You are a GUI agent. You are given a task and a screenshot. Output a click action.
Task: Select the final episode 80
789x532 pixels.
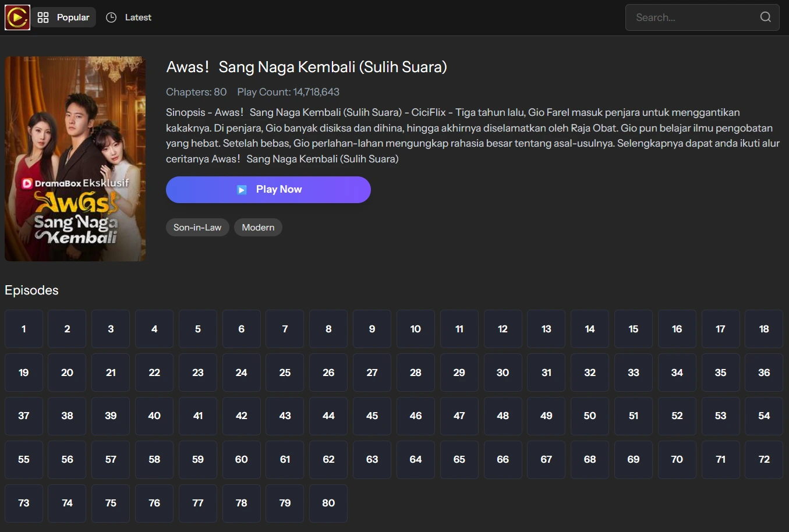point(328,503)
